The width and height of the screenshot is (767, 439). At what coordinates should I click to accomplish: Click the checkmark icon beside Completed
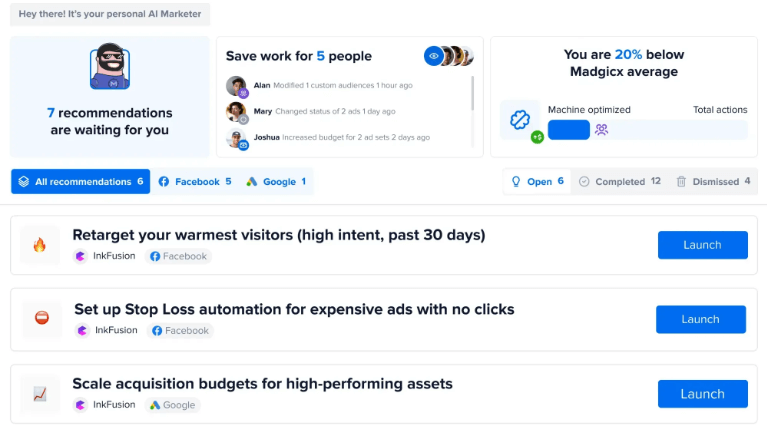[584, 182]
